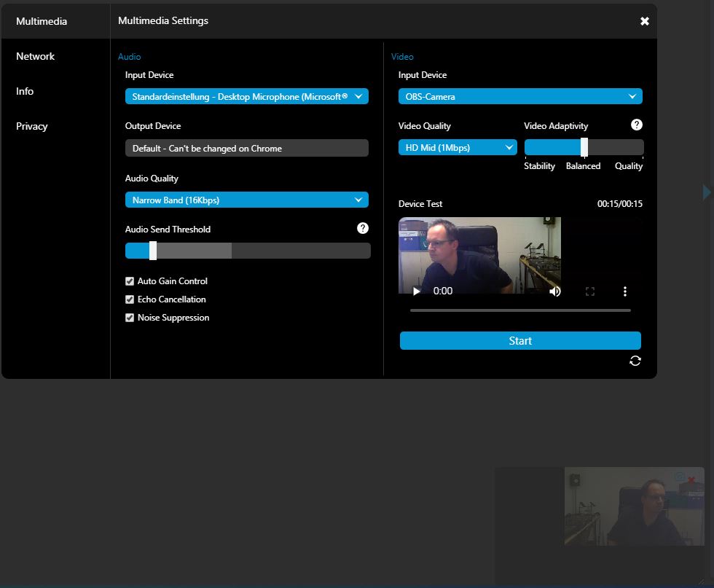
Task: Open the Privacy settings tab
Action: [32, 126]
